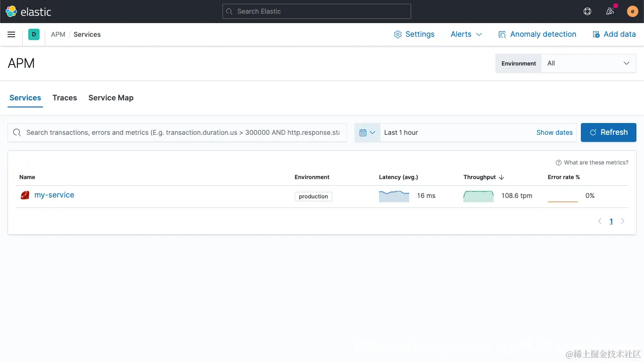Open the D space selector avatar
The width and height of the screenshot is (644, 362).
click(x=34, y=34)
